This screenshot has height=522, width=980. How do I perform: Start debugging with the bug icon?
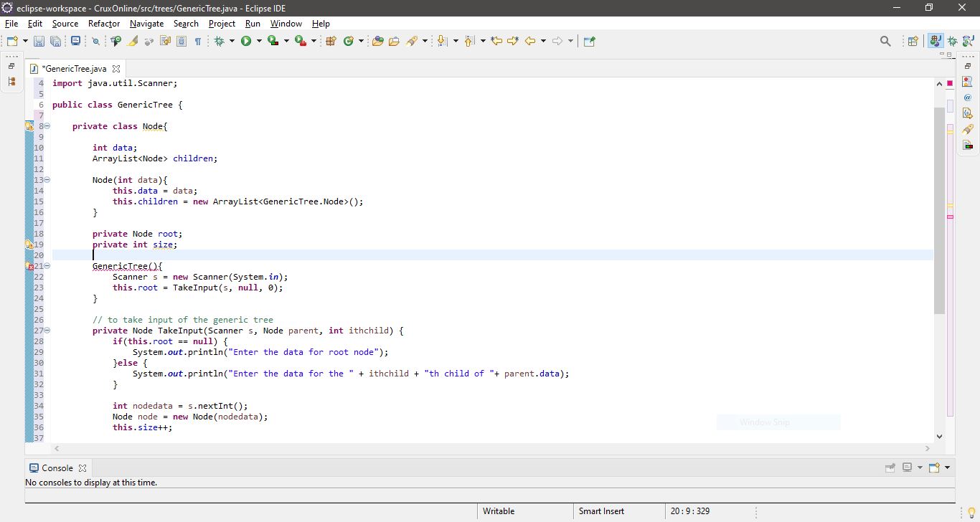(220, 42)
